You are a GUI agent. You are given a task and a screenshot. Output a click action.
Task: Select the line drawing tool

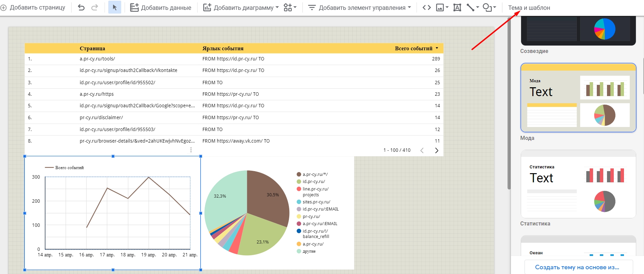point(471,7)
